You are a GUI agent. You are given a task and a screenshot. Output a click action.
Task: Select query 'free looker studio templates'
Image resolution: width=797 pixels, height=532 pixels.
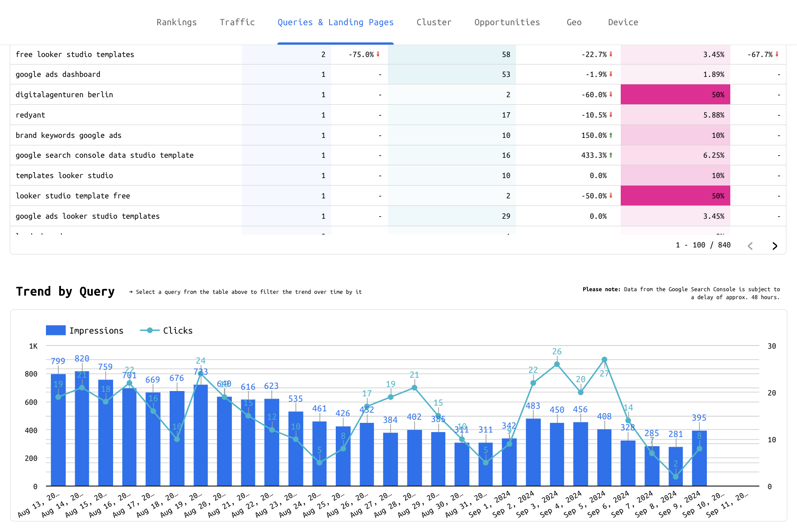(75, 54)
